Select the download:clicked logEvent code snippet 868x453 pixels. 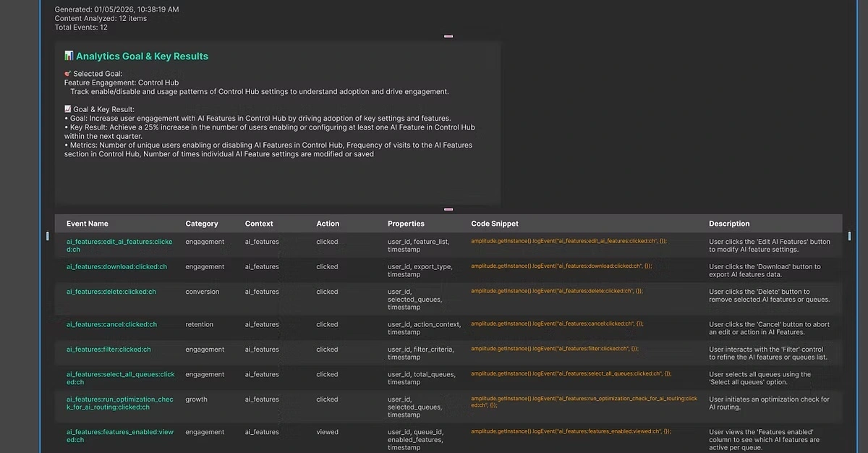(561, 266)
